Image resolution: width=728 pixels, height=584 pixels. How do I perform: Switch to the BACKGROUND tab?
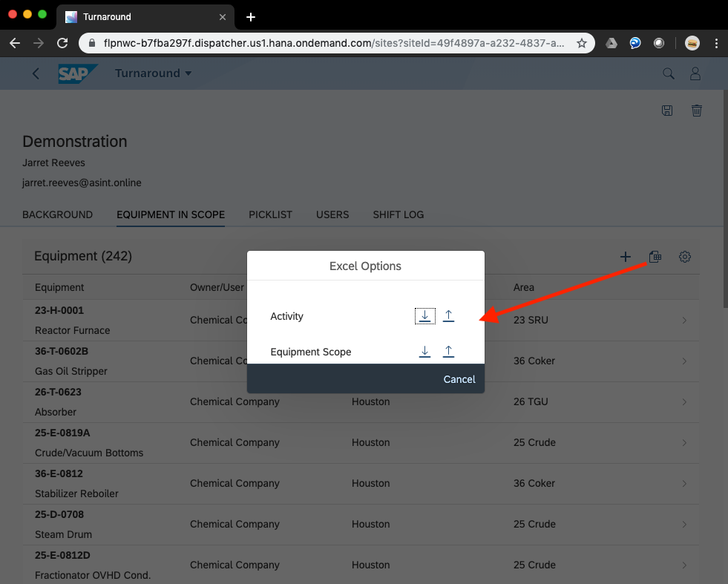pyautogui.click(x=58, y=214)
